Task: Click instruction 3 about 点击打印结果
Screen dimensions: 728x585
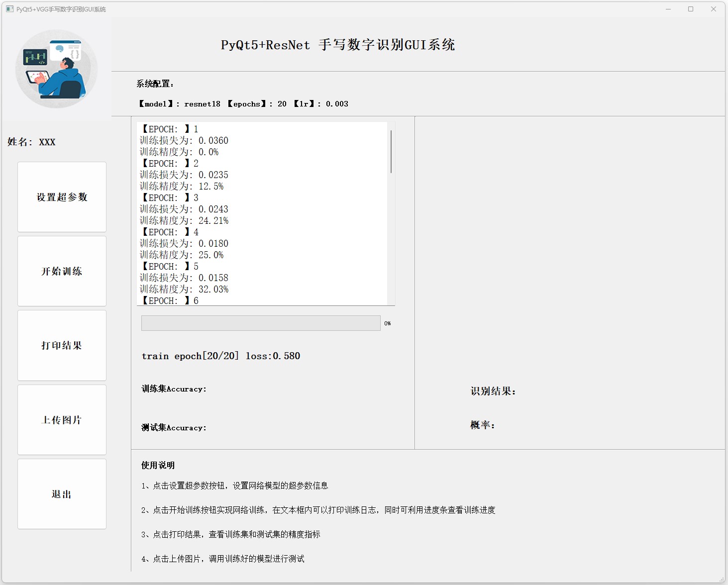Action: (x=230, y=534)
